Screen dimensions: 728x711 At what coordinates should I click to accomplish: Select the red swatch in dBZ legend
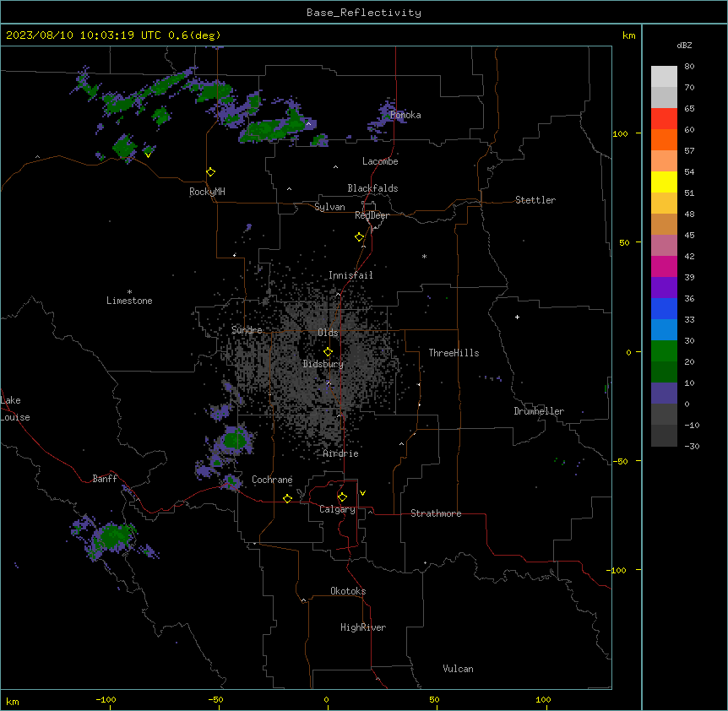pyautogui.click(x=664, y=118)
